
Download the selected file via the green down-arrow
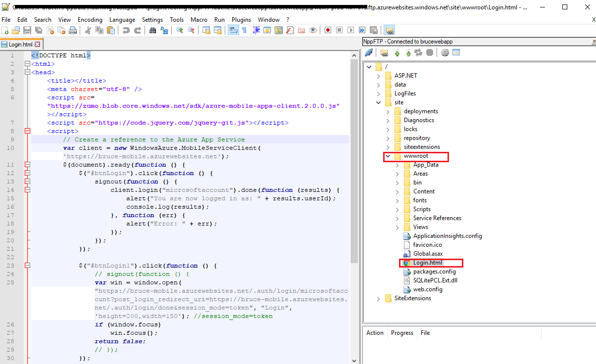[397, 53]
